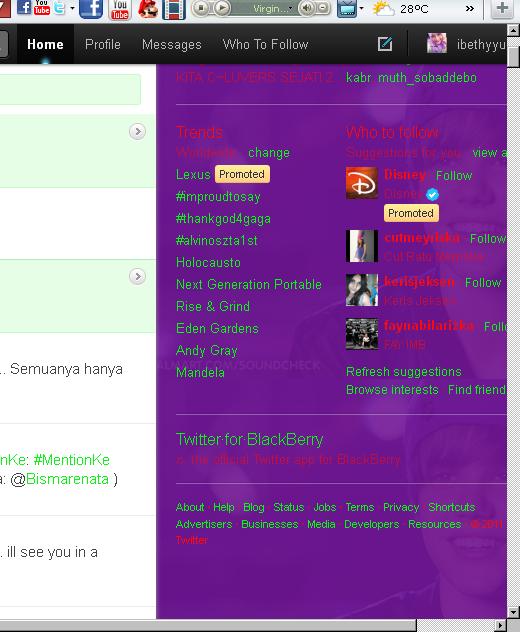Open the Privacy footer link

click(401, 507)
